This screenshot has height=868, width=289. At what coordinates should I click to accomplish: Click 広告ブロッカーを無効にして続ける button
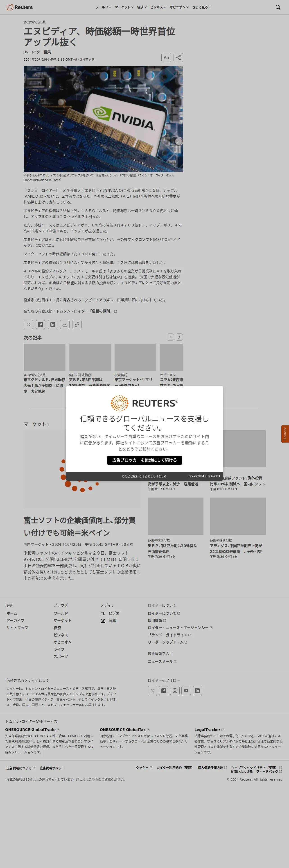pos(145,460)
